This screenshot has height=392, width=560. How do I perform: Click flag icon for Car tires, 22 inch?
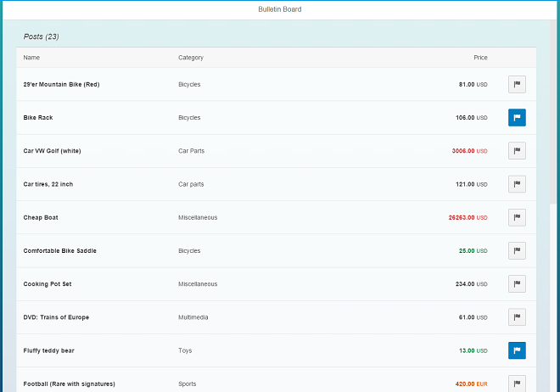tap(517, 184)
